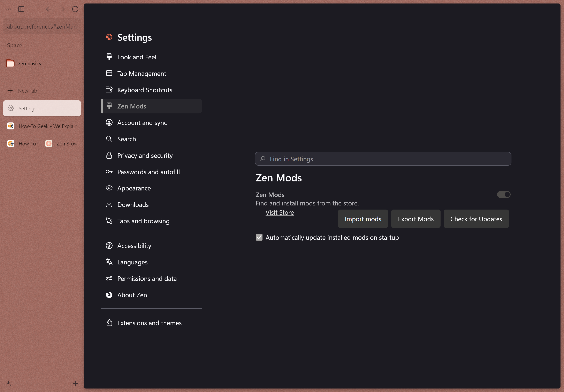Go back with the back arrow
This screenshot has width=564, height=392.
(49, 9)
